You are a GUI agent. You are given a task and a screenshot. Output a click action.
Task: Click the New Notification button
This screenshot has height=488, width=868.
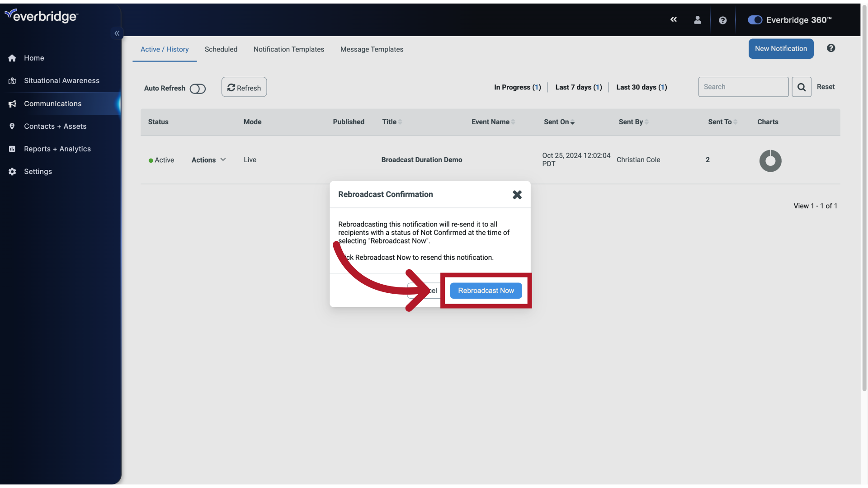pos(781,48)
